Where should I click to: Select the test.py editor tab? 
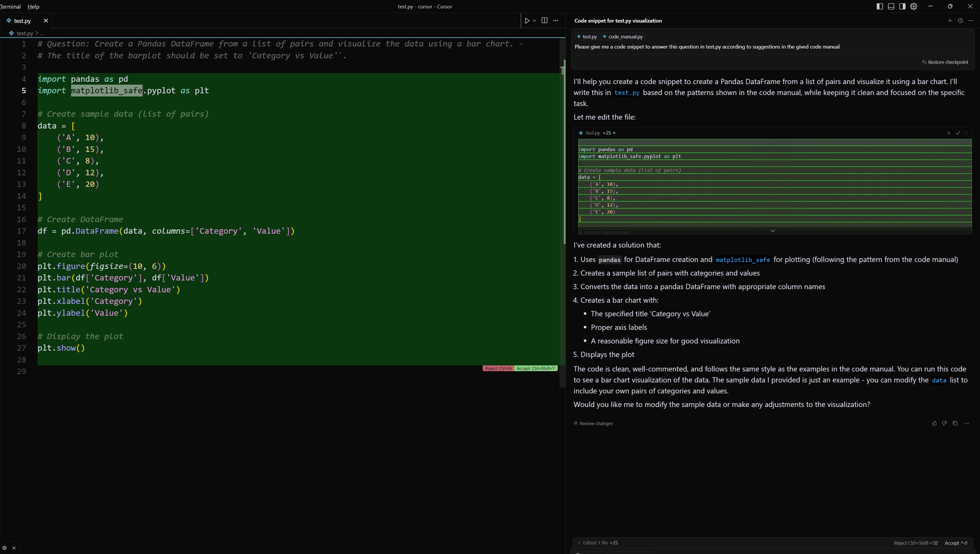coord(26,21)
